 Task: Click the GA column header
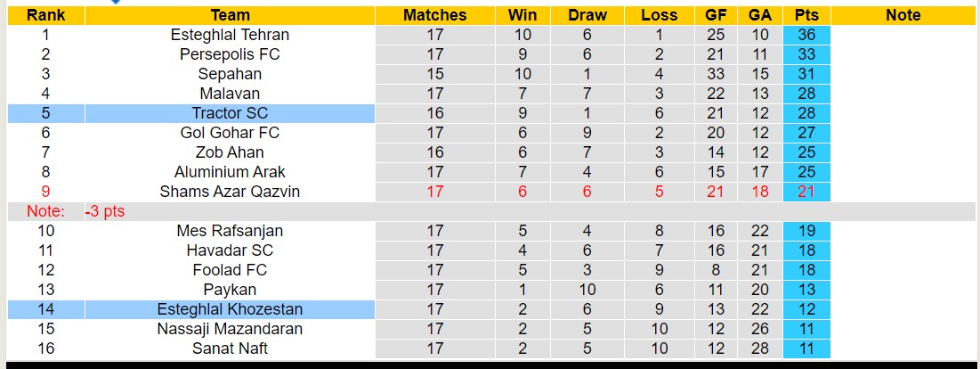(760, 15)
